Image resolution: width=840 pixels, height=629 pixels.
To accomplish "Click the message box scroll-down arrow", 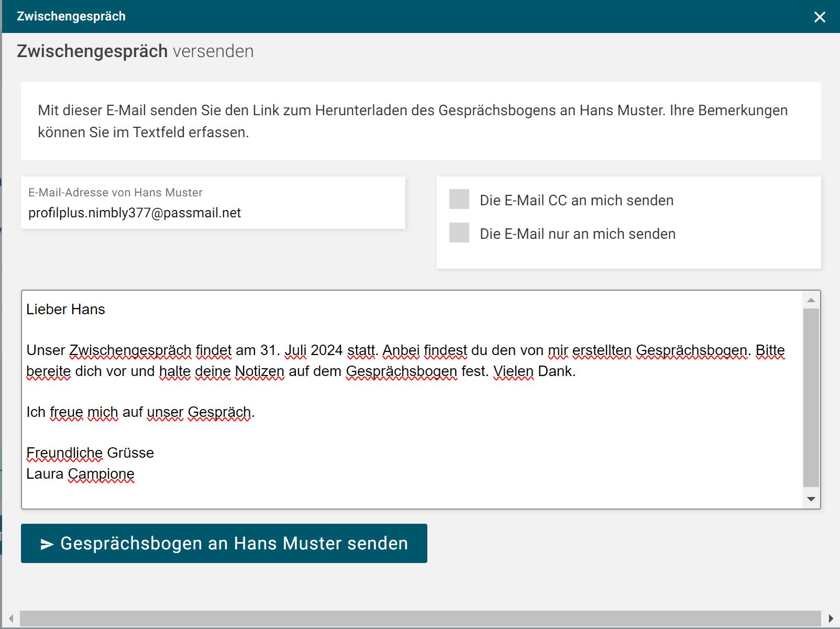I will 811,499.
